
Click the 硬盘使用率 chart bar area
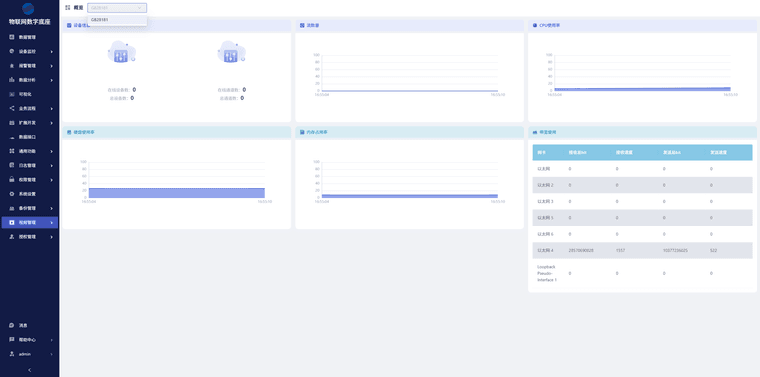(x=177, y=193)
